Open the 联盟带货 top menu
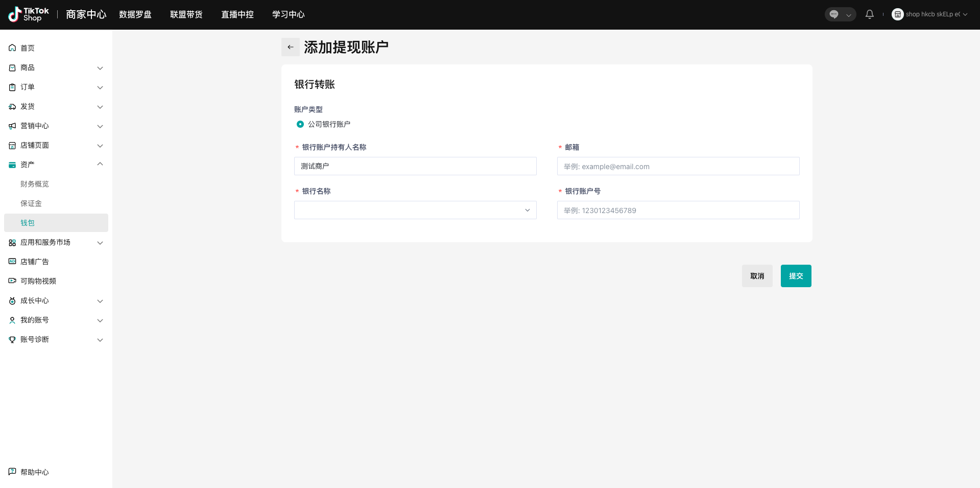This screenshot has width=980, height=488. click(x=186, y=14)
